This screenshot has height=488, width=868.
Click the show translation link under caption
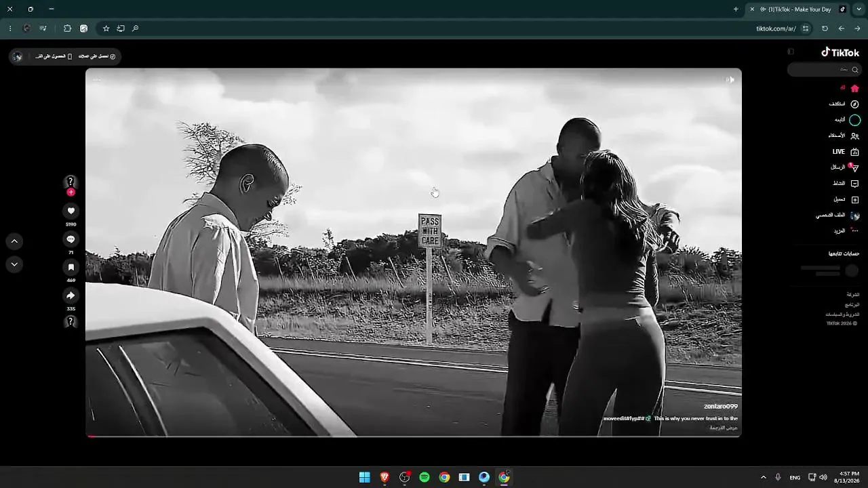tap(724, 428)
